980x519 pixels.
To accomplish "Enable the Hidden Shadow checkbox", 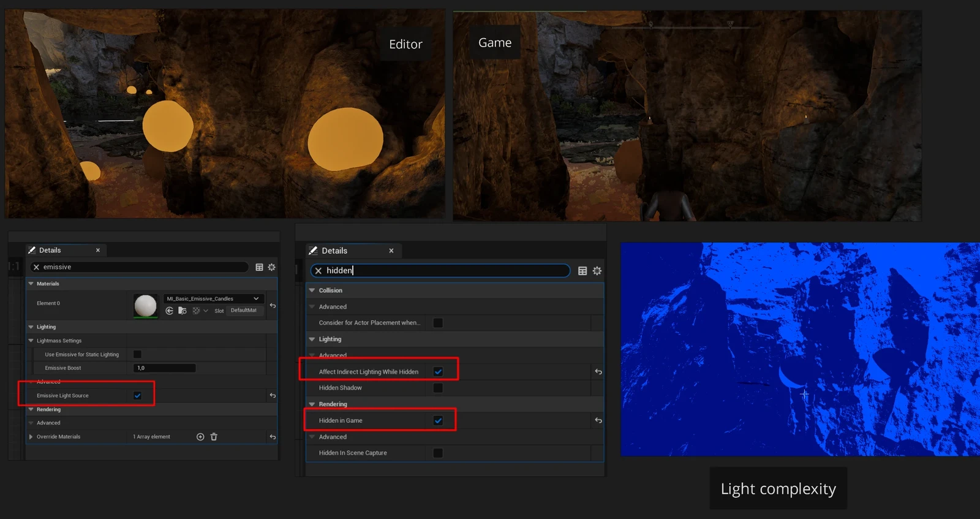I will coord(438,388).
